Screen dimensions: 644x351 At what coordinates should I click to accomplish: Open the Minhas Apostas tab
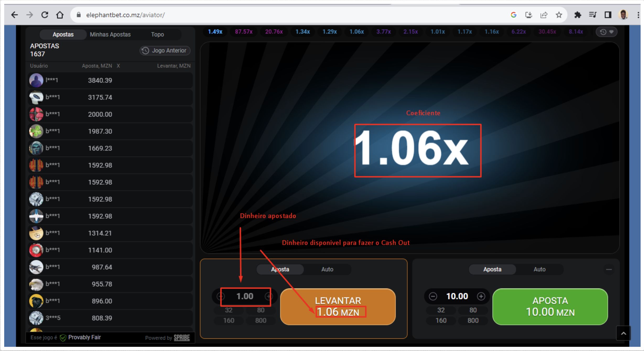coord(110,34)
